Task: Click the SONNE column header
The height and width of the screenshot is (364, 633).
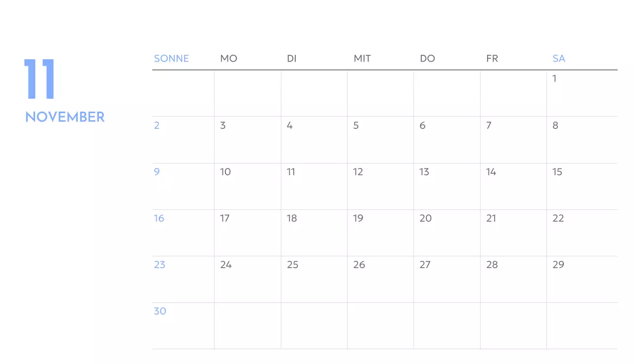Action: tap(171, 58)
